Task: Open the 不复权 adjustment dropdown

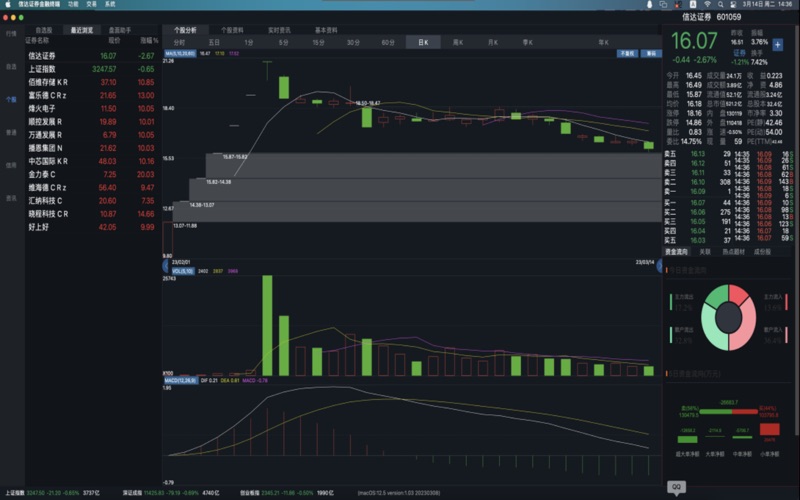Action: 627,53
